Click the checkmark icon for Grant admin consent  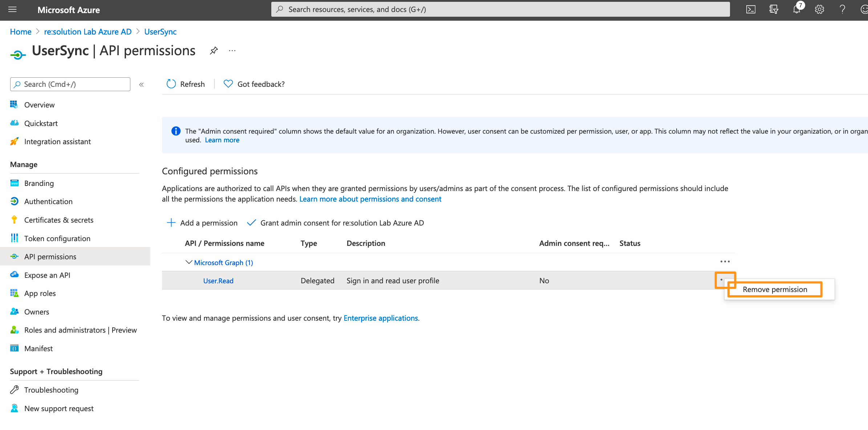pyautogui.click(x=251, y=223)
